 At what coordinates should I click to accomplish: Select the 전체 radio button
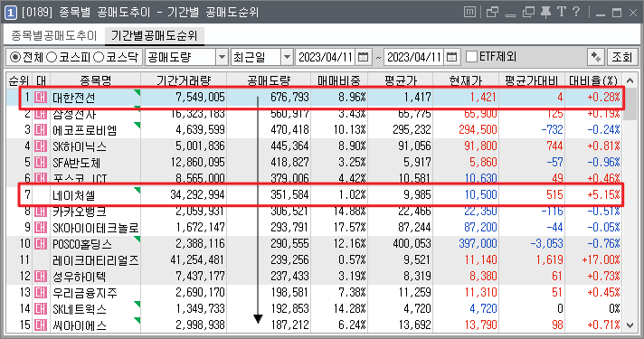pyautogui.click(x=14, y=57)
